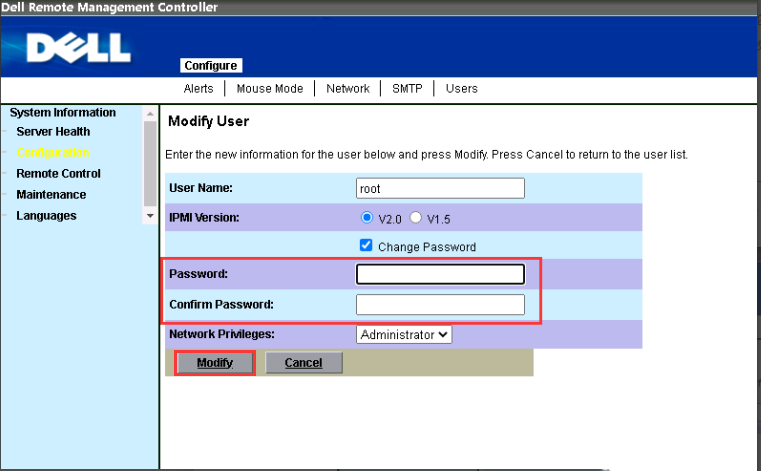Click sidebar scrollbar down arrow
The image size is (761, 471).
click(150, 216)
